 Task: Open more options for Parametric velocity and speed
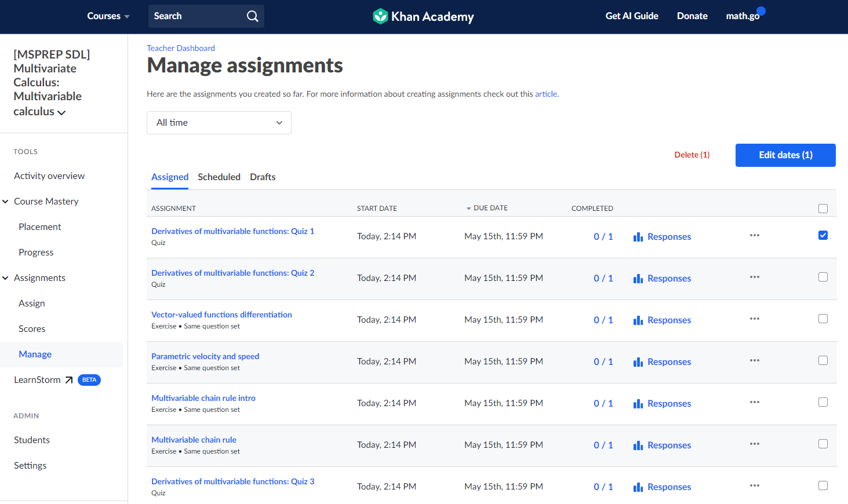click(x=754, y=360)
